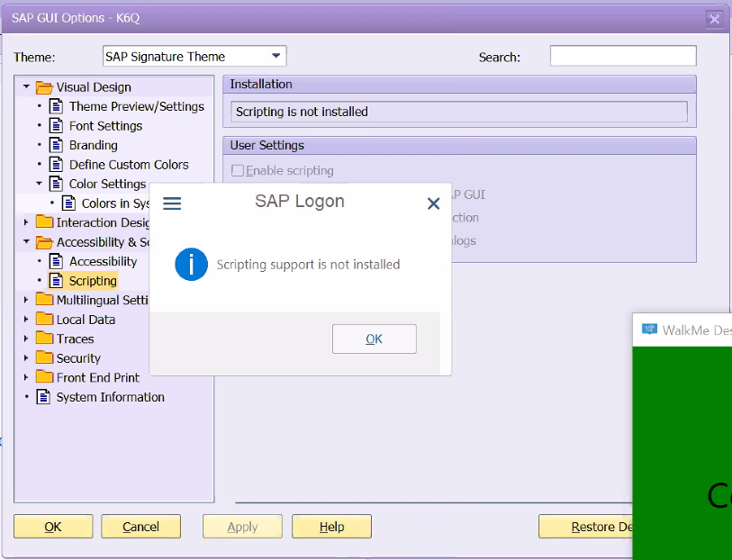This screenshot has width=732, height=560.
Task: Expand the Front End Print node
Action: point(26,378)
